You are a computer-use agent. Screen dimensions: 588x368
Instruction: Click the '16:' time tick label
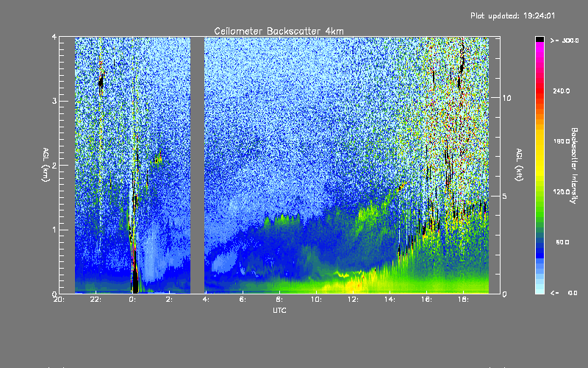coord(426,300)
